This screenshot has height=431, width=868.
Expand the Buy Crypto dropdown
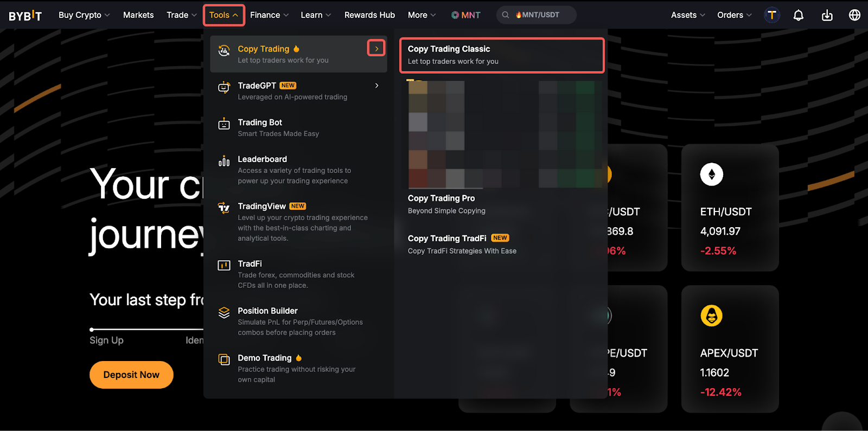pyautogui.click(x=84, y=15)
